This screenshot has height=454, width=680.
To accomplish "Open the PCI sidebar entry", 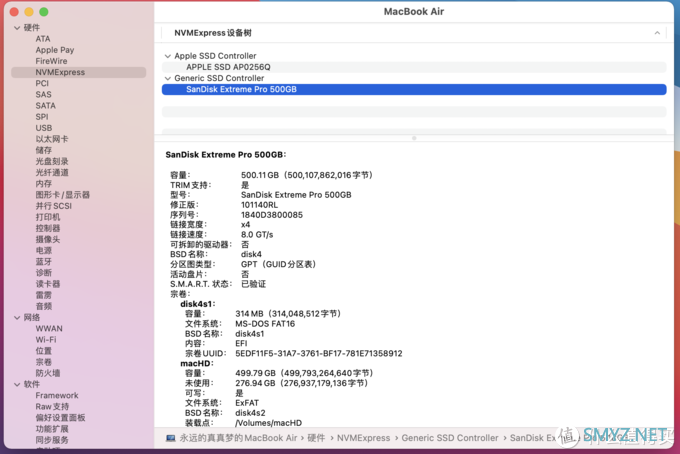I will click(42, 83).
